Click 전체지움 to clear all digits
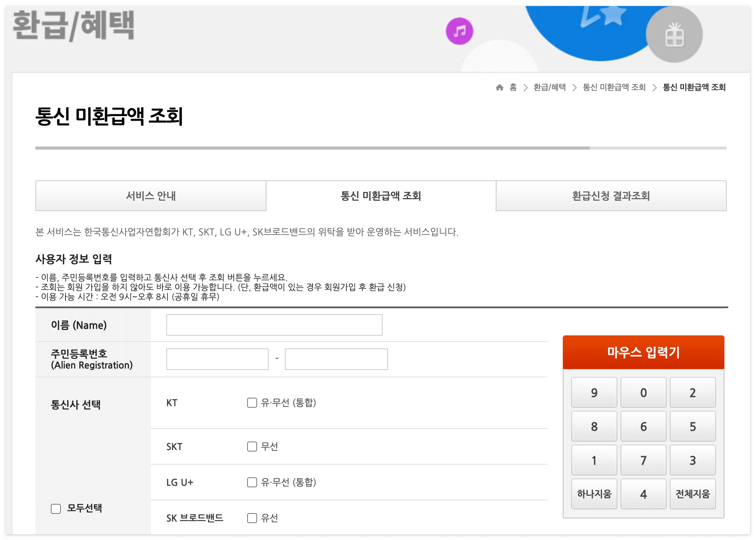 coord(692,494)
